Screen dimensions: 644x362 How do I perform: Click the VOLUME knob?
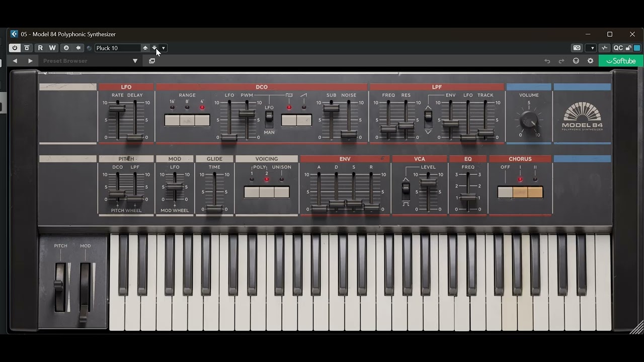click(x=529, y=120)
